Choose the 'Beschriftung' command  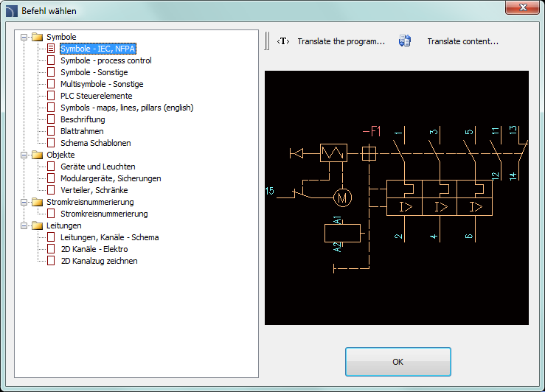(83, 119)
